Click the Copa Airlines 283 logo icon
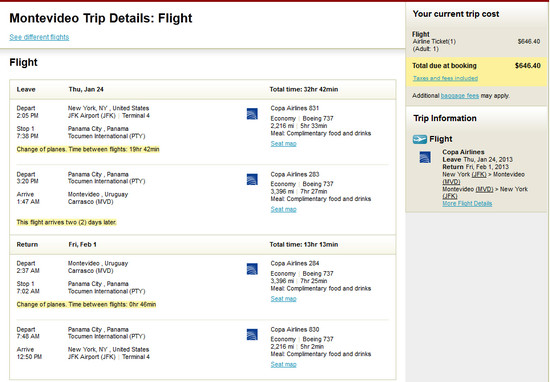 click(252, 179)
